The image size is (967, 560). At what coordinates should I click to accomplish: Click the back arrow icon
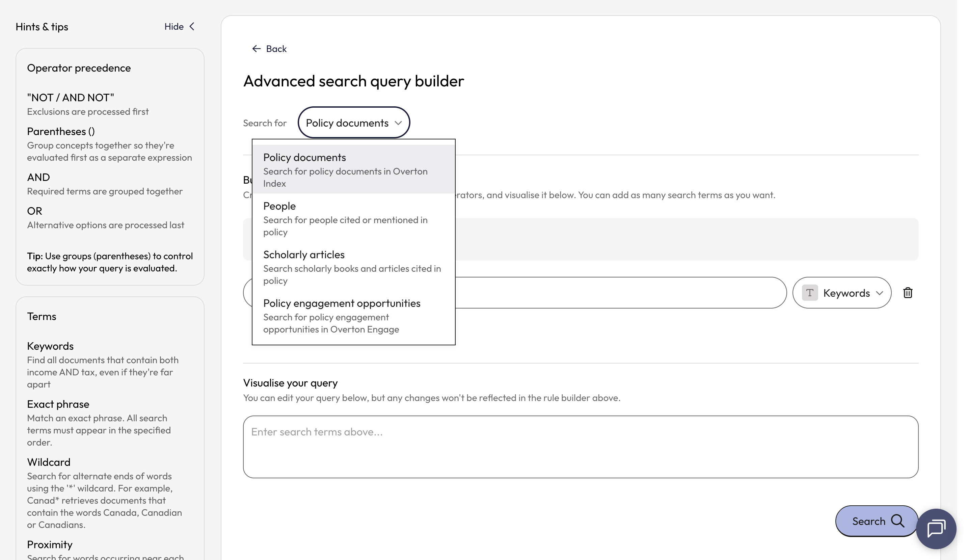click(256, 49)
